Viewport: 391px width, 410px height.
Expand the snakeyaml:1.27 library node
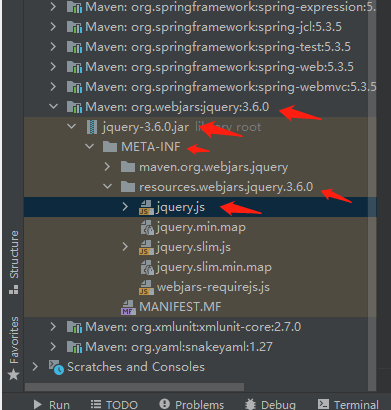(53, 347)
